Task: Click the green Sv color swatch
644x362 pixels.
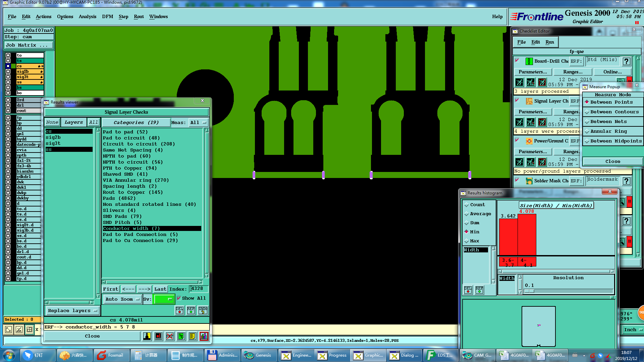Action: click(163, 299)
